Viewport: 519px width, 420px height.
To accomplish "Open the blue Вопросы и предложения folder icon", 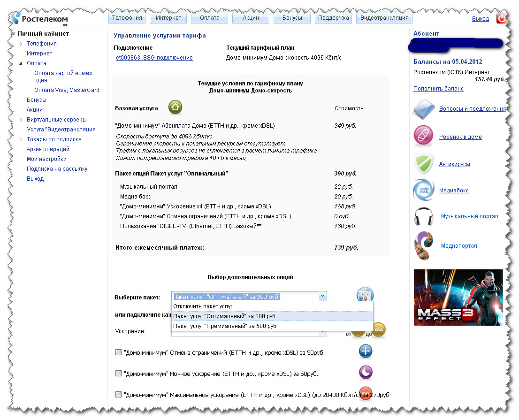I will (424, 109).
